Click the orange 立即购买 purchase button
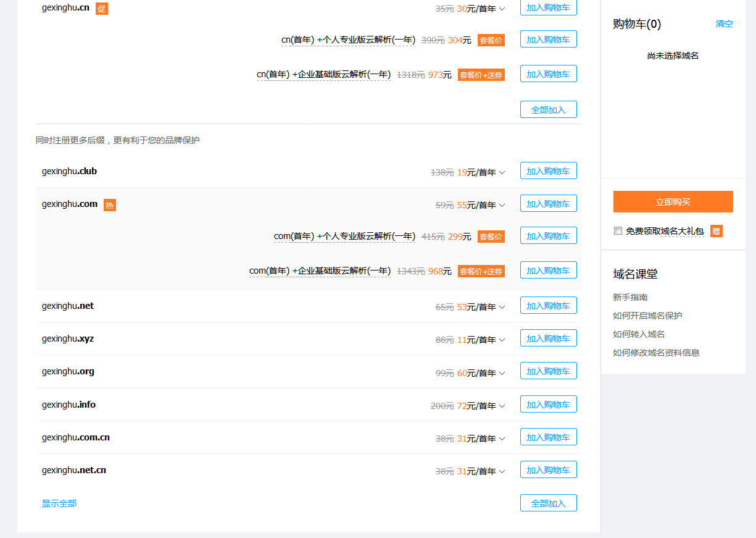This screenshot has height=538, width=756. coord(672,201)
